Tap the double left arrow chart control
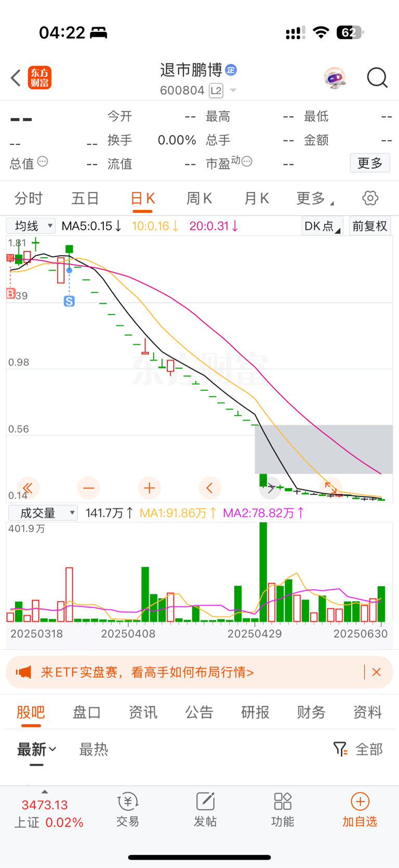 28,488
